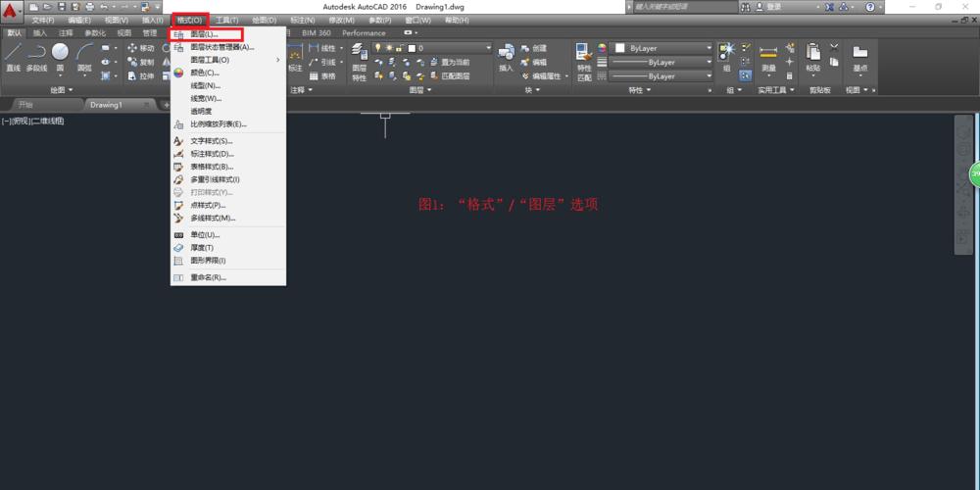Viewport: 980px width, 490px height.
Task: Click the 引线 (Leader) tool
Action: click(x=322, y=62)
